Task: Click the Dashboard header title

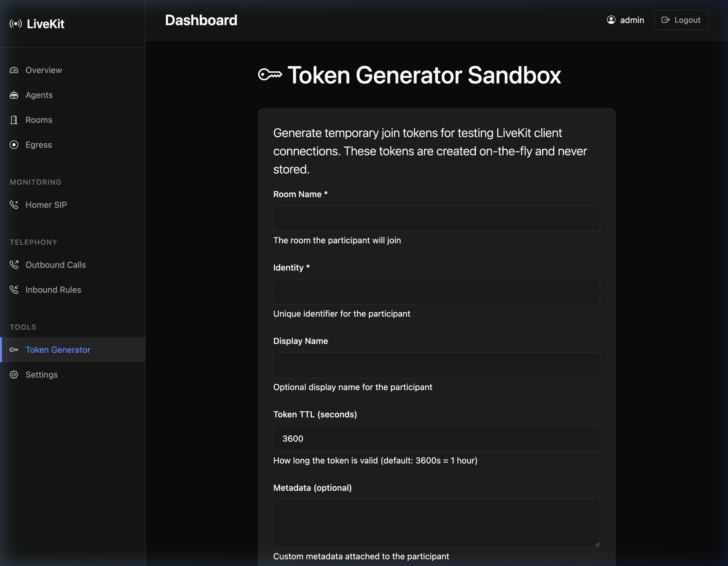Action: (x=201, y=20)
